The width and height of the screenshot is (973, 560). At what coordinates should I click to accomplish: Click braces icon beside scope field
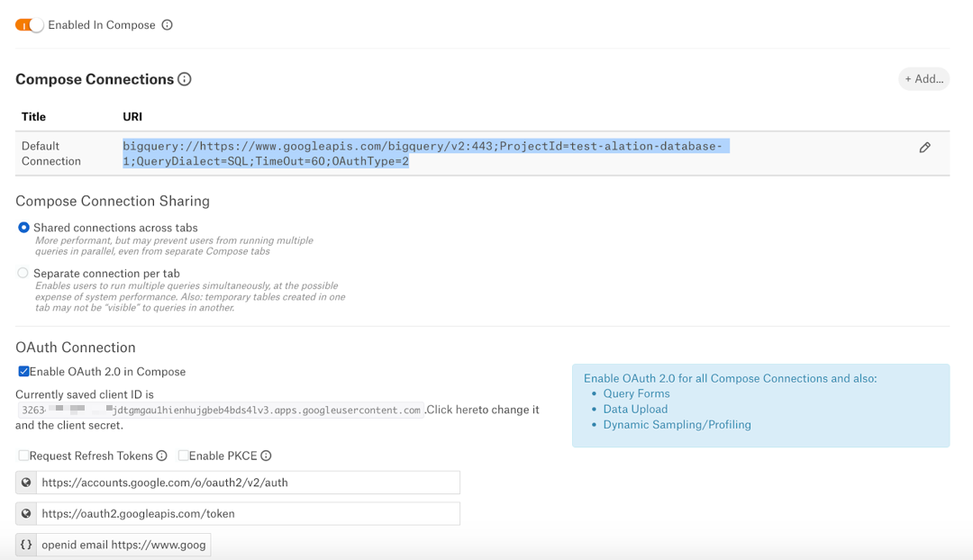tap(26, 545)
